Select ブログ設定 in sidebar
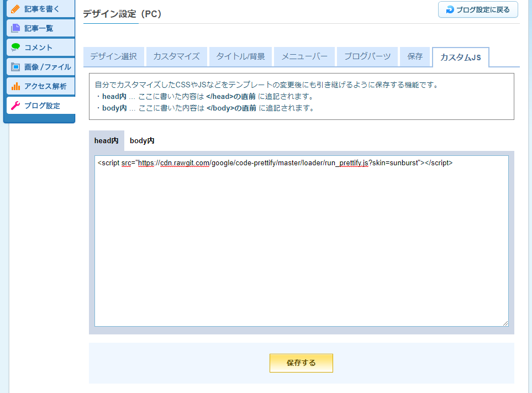The height and width of the screenshot is (393, 532). pyautogui.click(x=41, y=106)
